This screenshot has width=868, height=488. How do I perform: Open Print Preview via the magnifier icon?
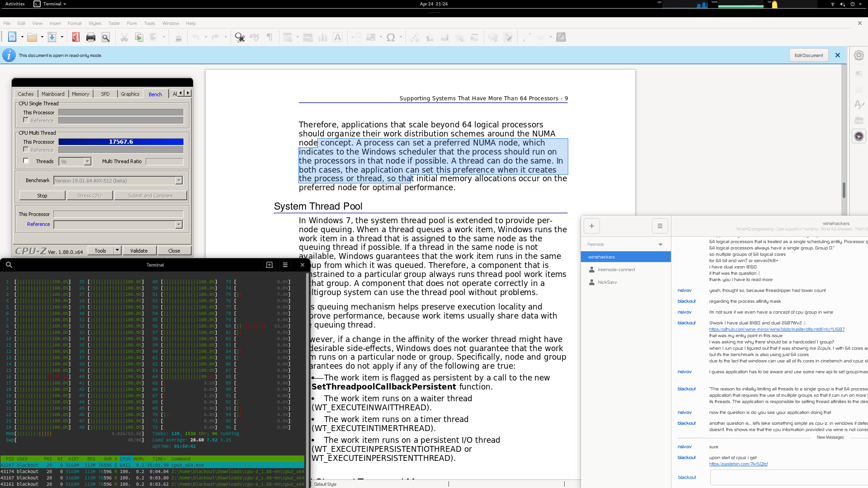point(106,38)
